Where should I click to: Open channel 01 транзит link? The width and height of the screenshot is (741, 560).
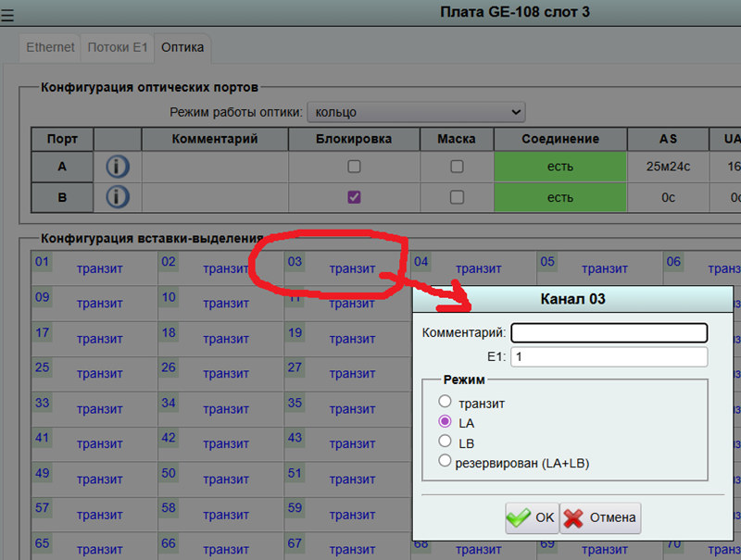pos(100,268)
